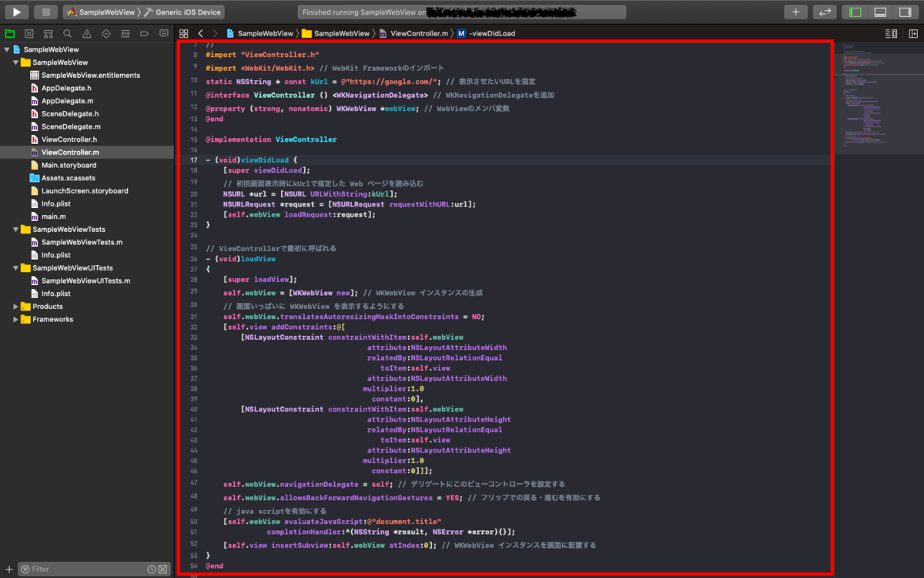The image size is (924, 578).
Task: Open the Report navigator speech-bubble icon
Action: click(x=164, y=33)
